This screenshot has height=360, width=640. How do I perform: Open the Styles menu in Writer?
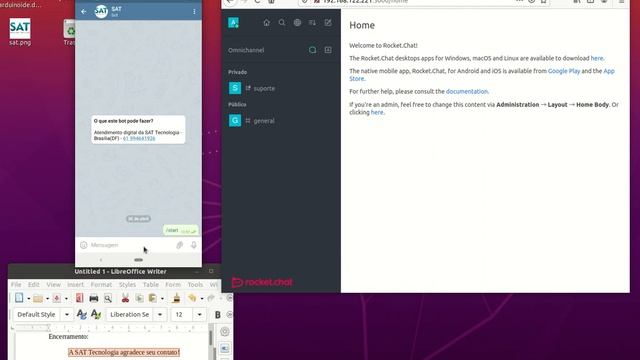click(127, 284)
